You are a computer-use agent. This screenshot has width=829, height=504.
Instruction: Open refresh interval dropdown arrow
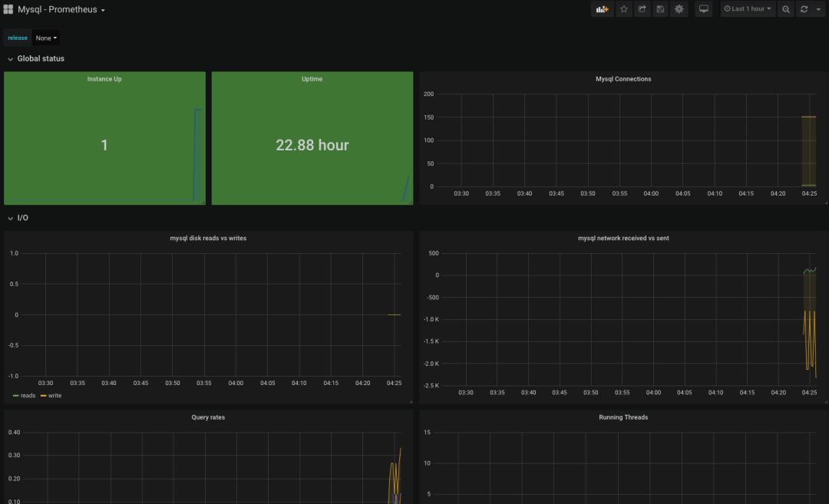click(x=818, y=9)
